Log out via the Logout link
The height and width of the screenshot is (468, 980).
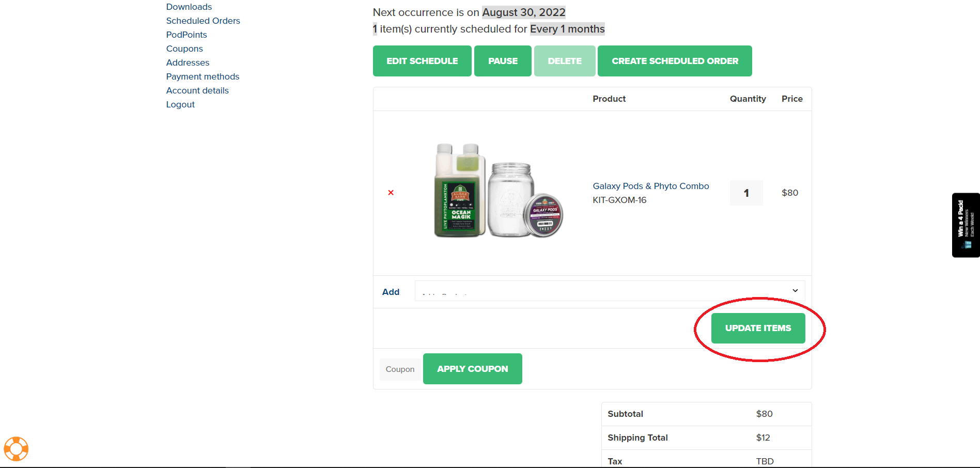point(180,104)
